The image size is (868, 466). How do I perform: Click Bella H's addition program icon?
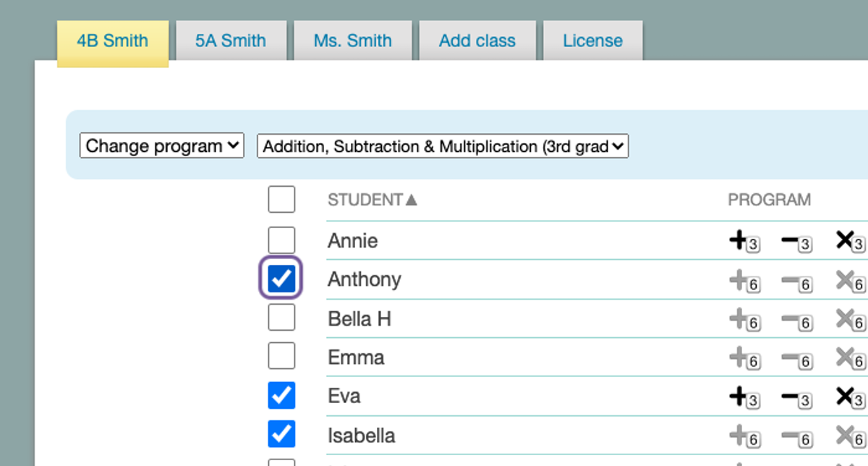743,319
